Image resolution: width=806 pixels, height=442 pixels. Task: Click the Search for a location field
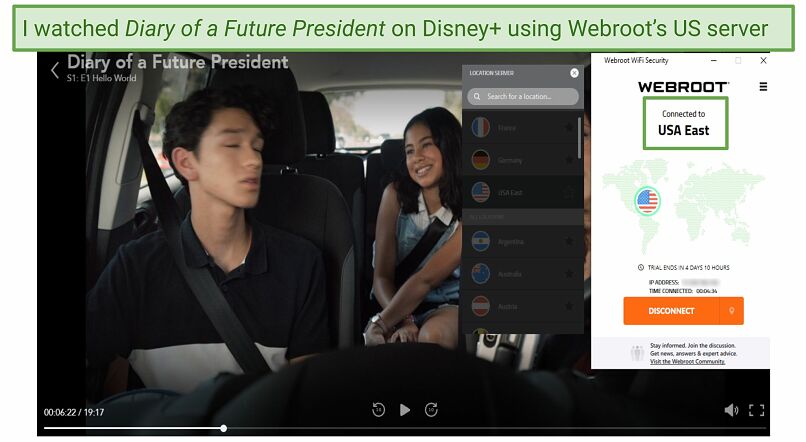click(523, 96)
